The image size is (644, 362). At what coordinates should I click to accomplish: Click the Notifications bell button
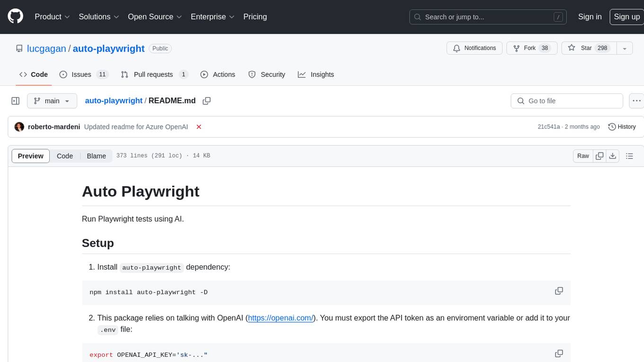[x=474, y=48]
